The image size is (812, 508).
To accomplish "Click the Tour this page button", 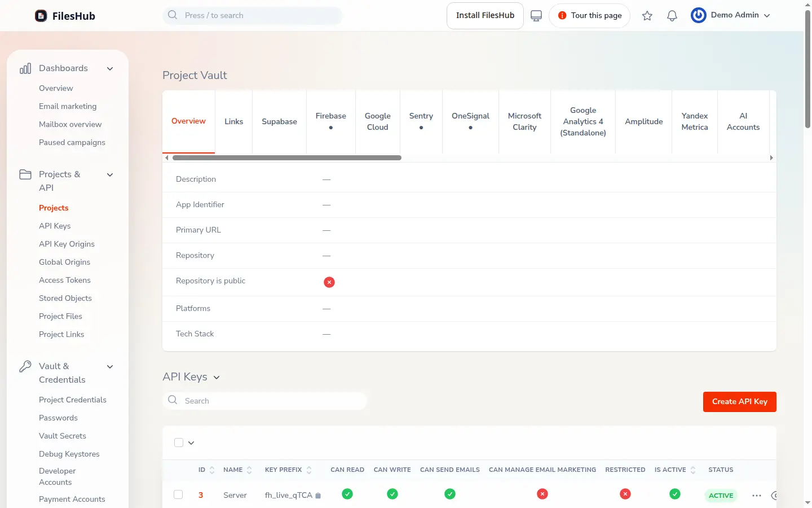I will [590, 16].
